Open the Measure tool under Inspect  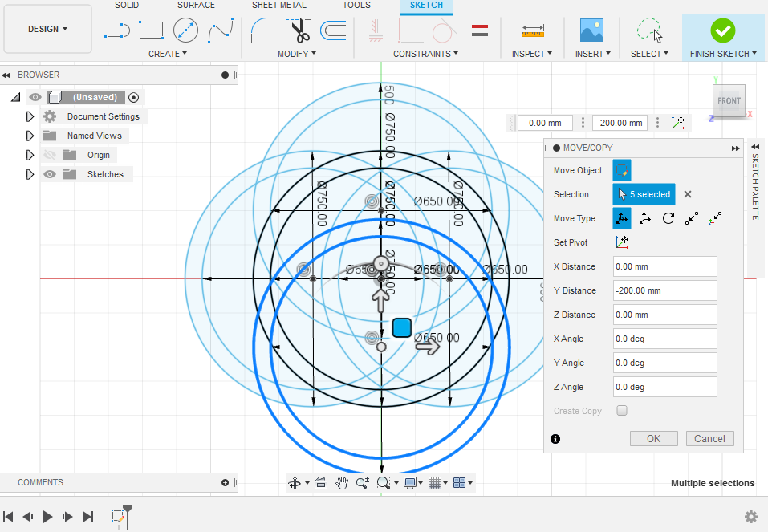point(532,30)
